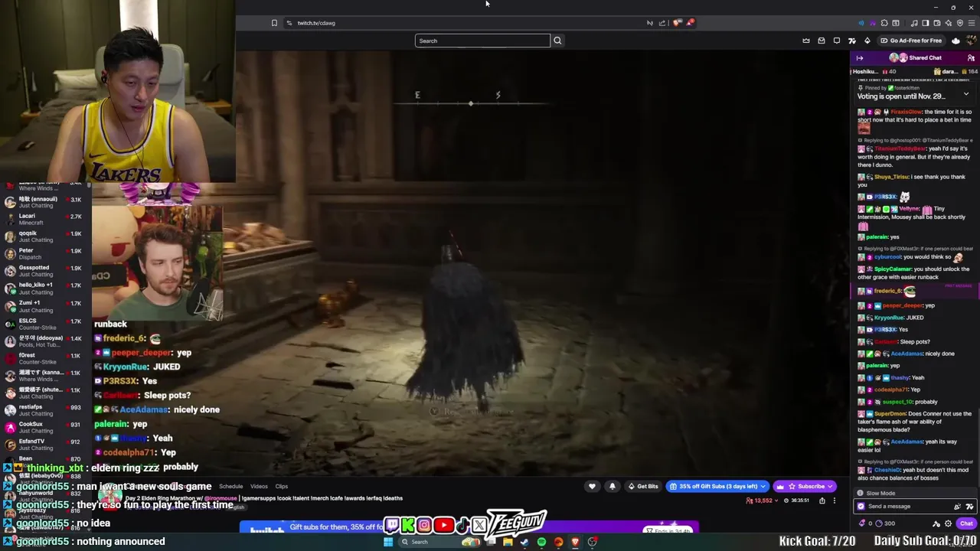The width and height of the screenshot is (980, 551).
Task: Open the Clips tab
Action: [282, 487]
